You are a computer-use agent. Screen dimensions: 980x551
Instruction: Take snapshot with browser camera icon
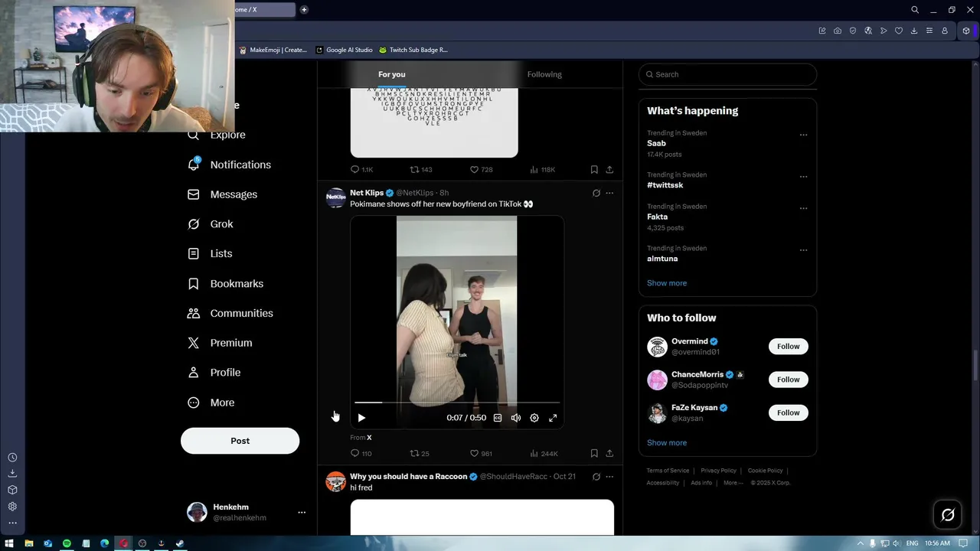[838, 31]
